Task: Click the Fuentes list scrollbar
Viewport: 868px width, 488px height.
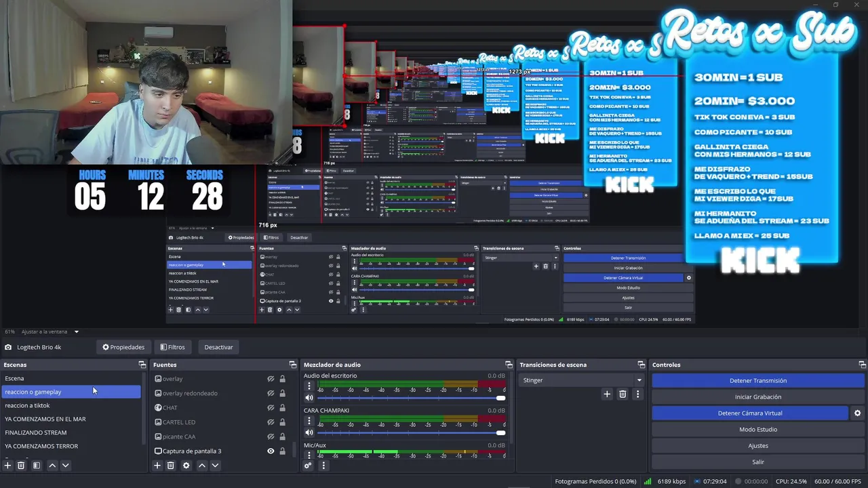Action: click(x=294, y=449)
